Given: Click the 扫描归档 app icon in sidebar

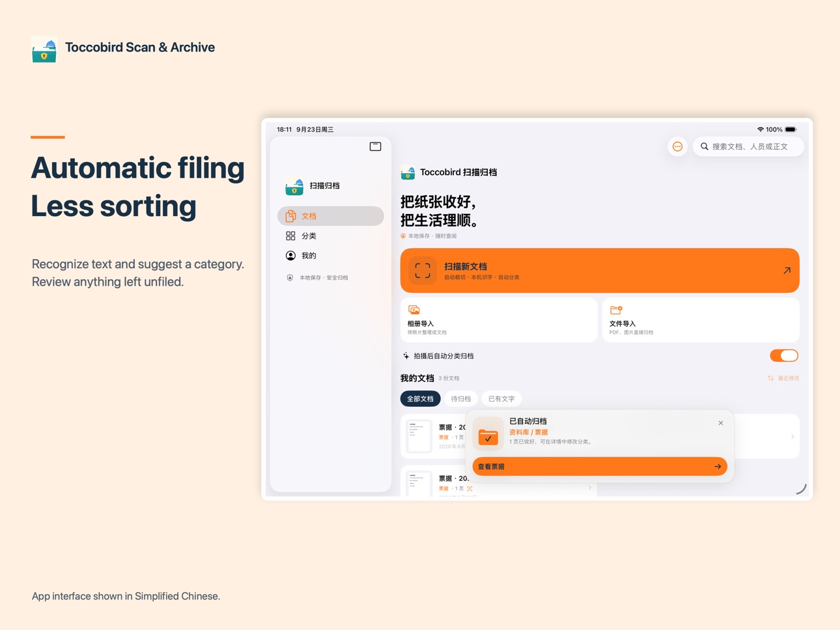Looking at the screenshot, I should pos(294,186).
